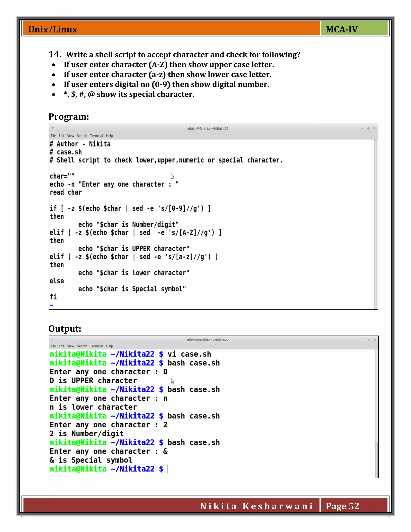Click the 'is lower character' echo line in script

click(x=134, y=273)
